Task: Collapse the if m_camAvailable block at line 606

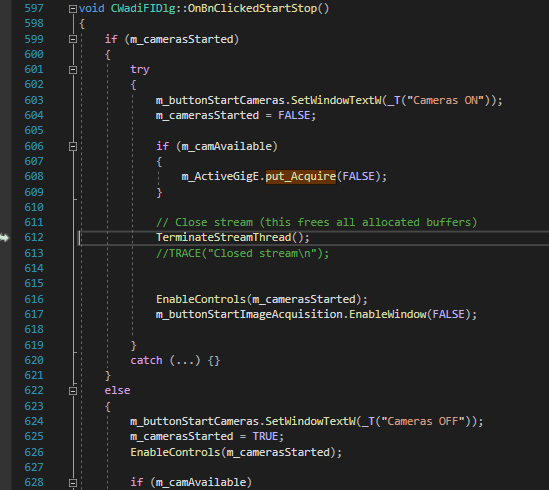Action: pos(72,146)
